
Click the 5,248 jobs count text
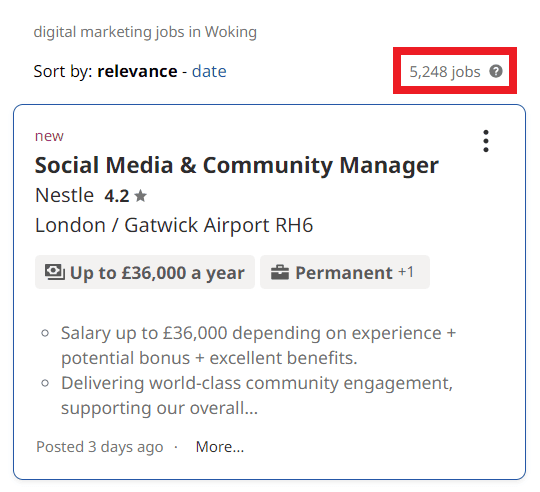[445, 72]
